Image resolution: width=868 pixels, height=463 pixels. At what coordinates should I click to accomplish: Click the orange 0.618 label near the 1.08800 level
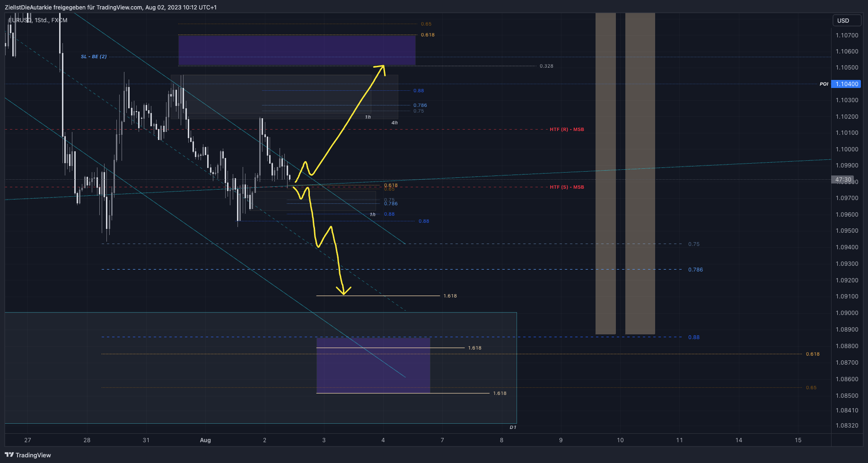pyautogui.click(x=813, y=354)
